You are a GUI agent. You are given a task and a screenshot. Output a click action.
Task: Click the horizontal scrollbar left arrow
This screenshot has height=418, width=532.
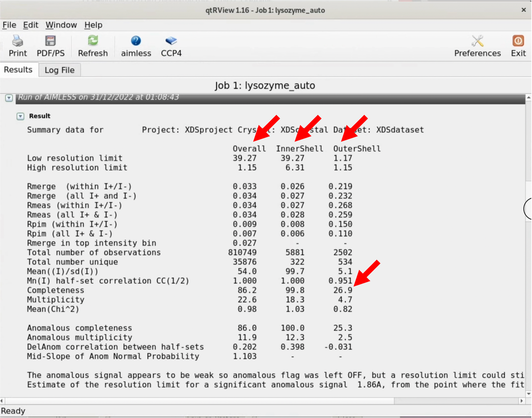2,401
